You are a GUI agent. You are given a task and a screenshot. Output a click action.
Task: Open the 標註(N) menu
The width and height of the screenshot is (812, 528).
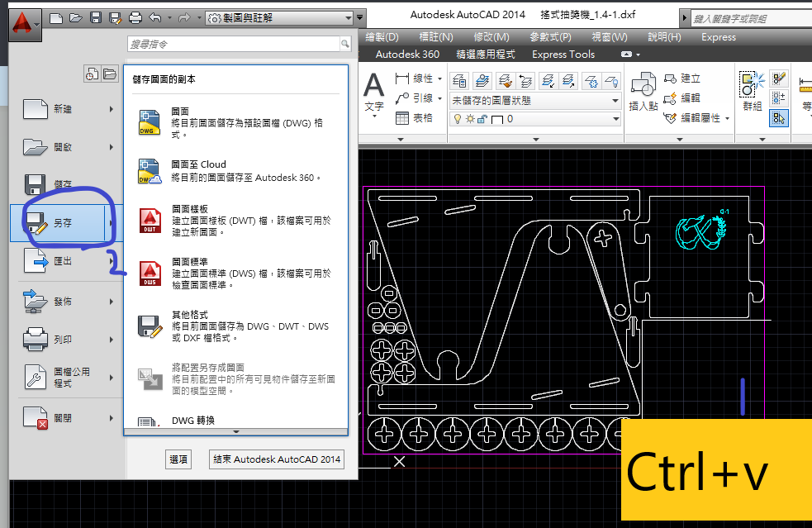[436, 37]
